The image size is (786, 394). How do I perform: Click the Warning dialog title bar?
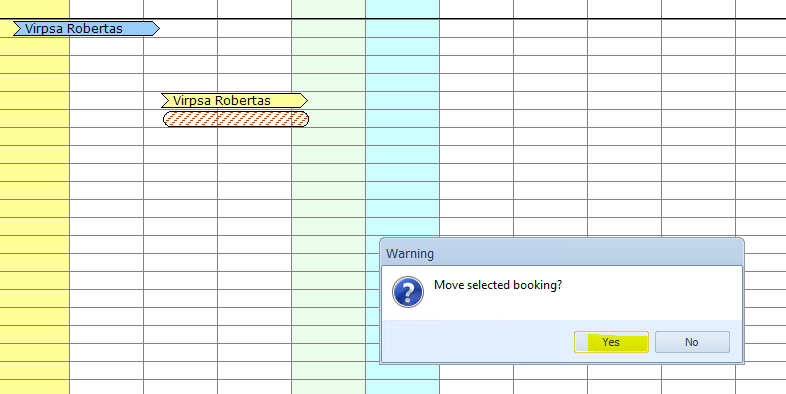click(x=561, y=253)
